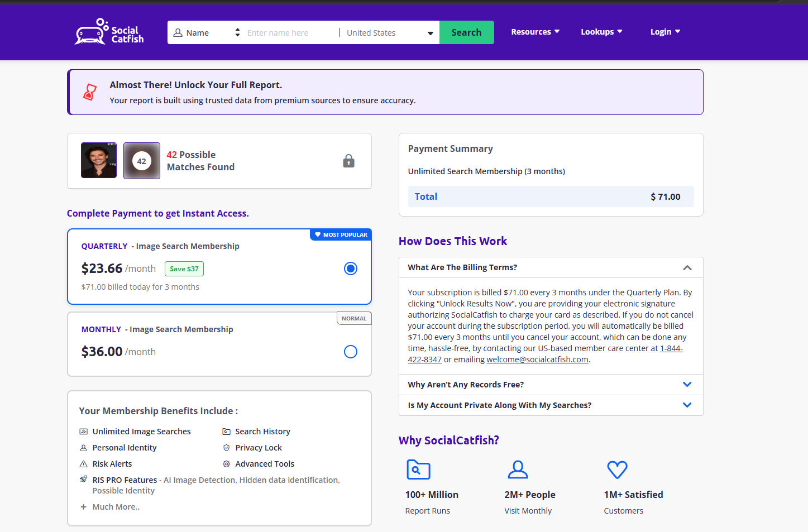Image resolution: width=808 pixels, height=532 pixels.
Task: Click the blurred thumbnail showing 42
Action: [142, 161]
